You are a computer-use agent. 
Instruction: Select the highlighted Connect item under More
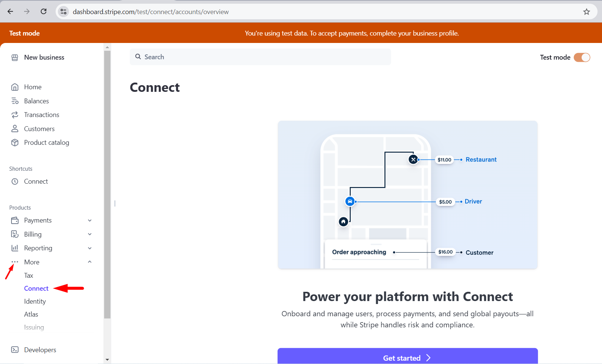[36, 288]
